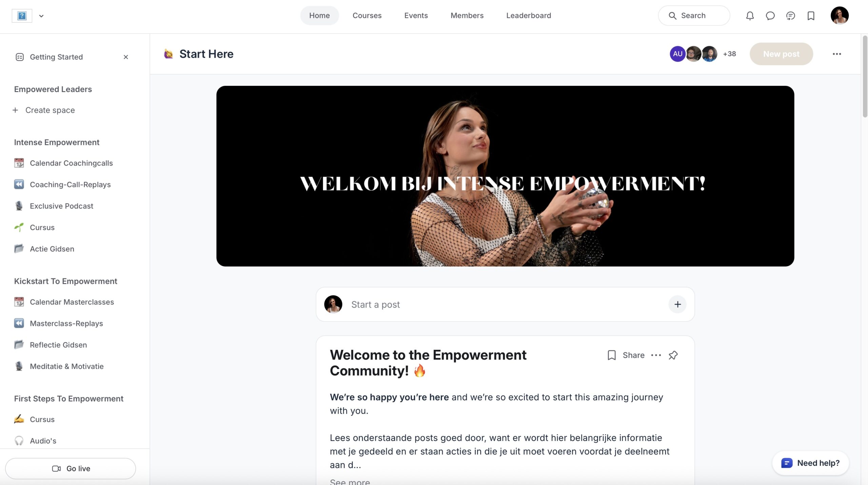868x485 pixels.
Task: Open direct messages chat bubble
Action: pyautogui.click(x=770, y=16)
